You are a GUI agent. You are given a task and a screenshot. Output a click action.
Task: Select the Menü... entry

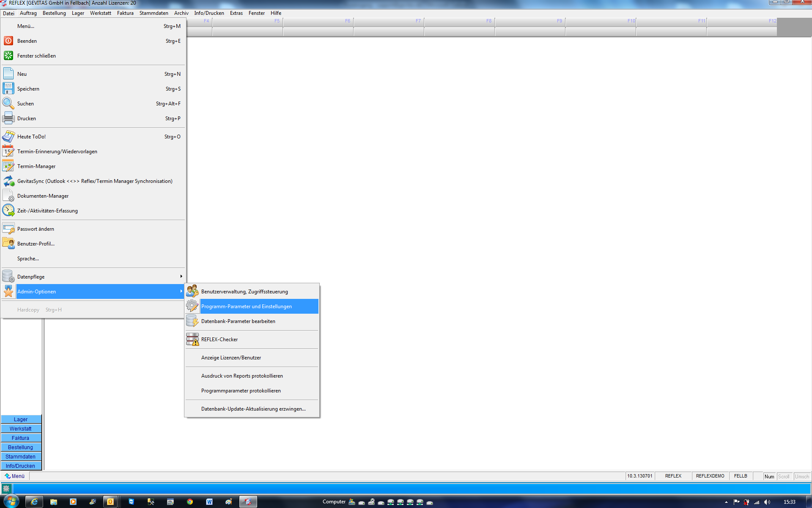click(x=93, y=26)
